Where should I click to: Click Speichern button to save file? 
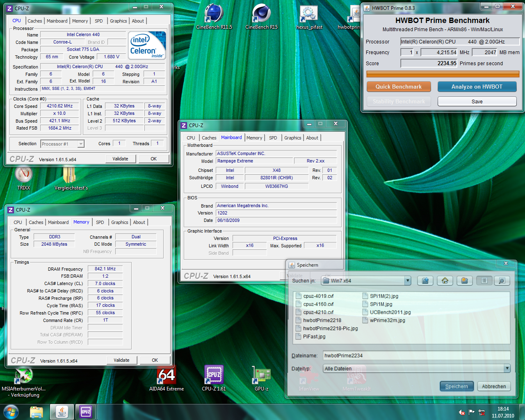pyautogui.click(x=457, y=386)
